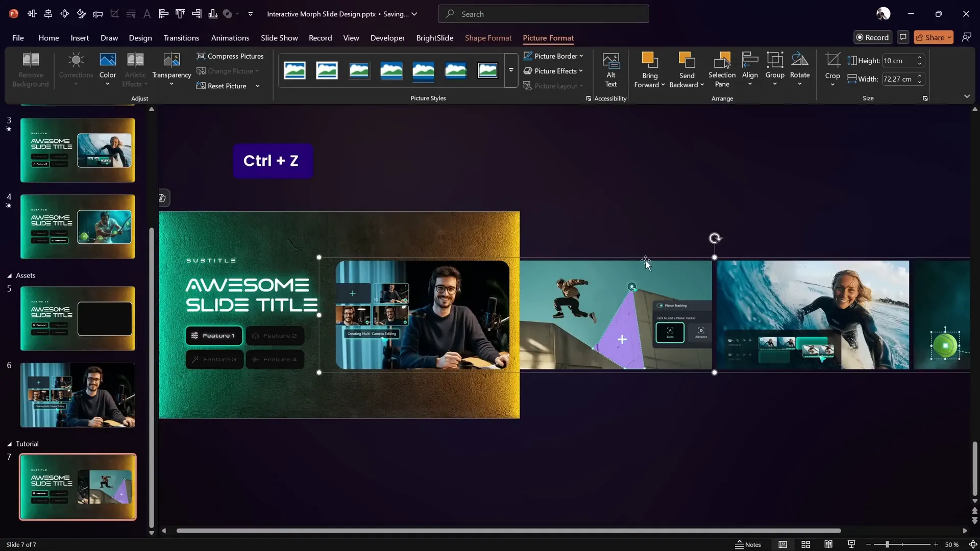This screenshot has height=551, width=980.
Task: Switch to the Shape Format tab
Action: point(488,38)
